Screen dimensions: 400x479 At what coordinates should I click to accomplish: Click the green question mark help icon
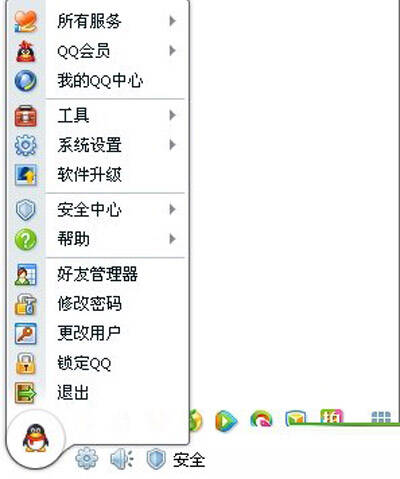point(26,239)
